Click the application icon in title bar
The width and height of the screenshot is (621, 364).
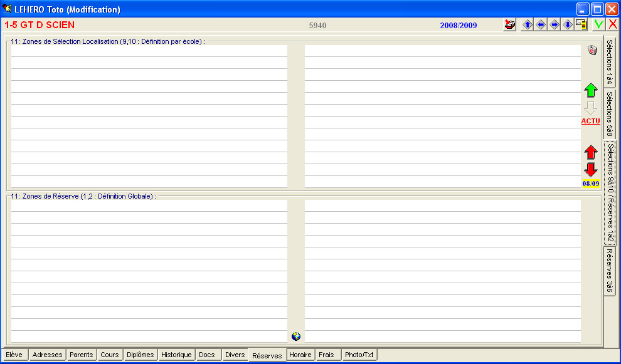(7, 9)
